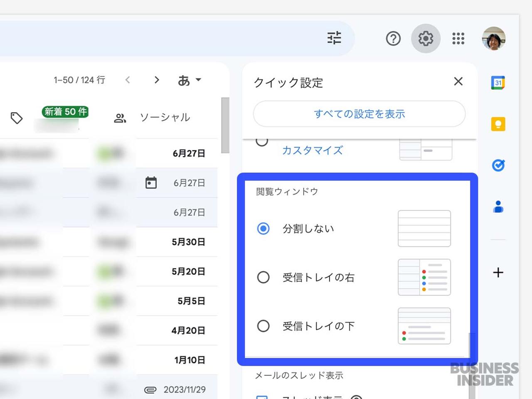Click the 新着 50 件 badge
Viewport: 532px width, 399px height.
65,111
